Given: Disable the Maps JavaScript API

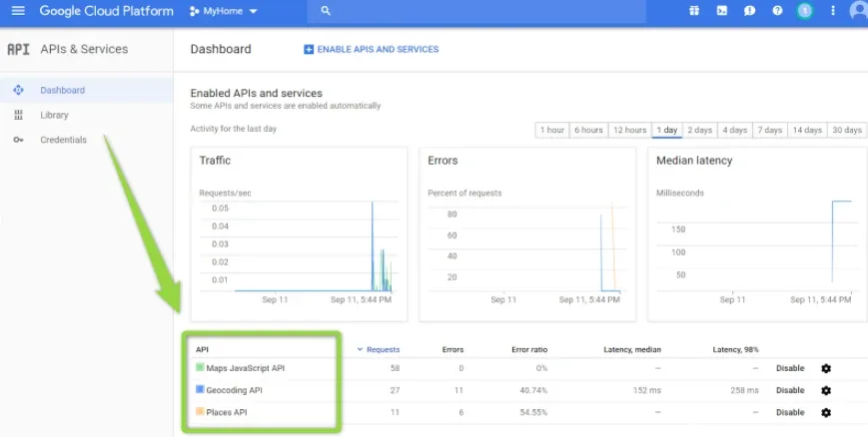Looking at the screenshot, I should click(x=790, y=368).
